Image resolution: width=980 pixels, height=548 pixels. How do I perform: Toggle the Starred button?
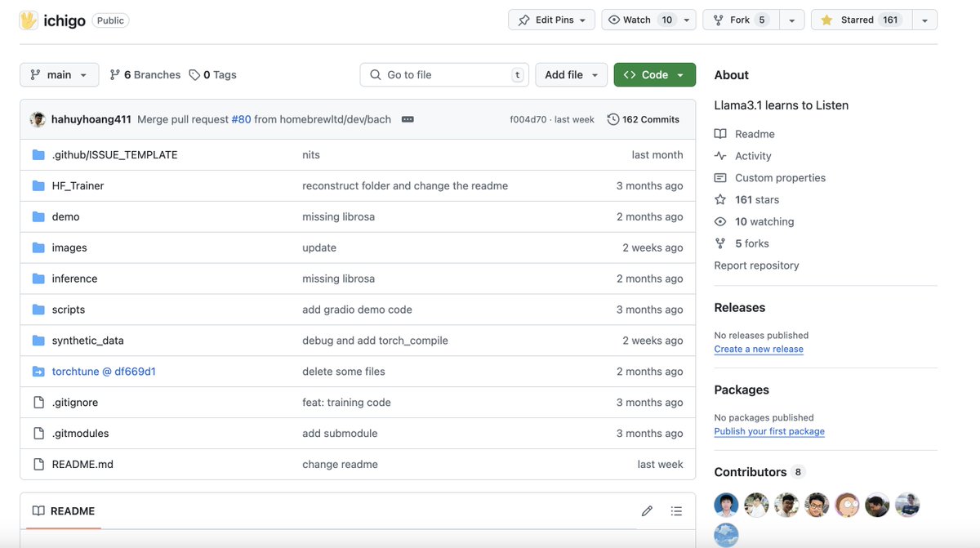pyautogui.click(x=862, y=20)
